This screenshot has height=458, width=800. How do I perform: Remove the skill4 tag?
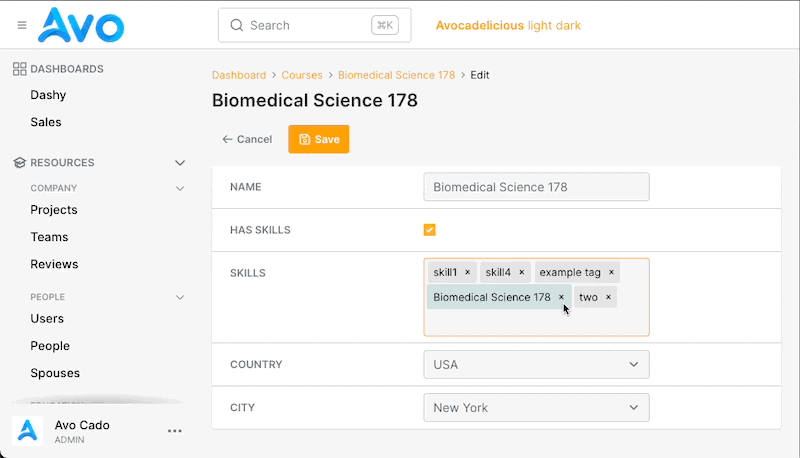521,272
